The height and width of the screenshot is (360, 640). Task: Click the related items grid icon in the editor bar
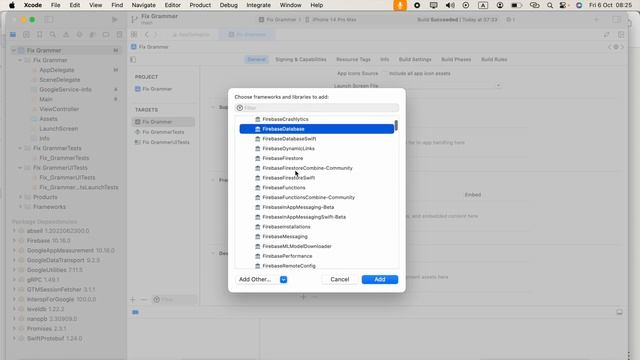(x=134, y=35)
